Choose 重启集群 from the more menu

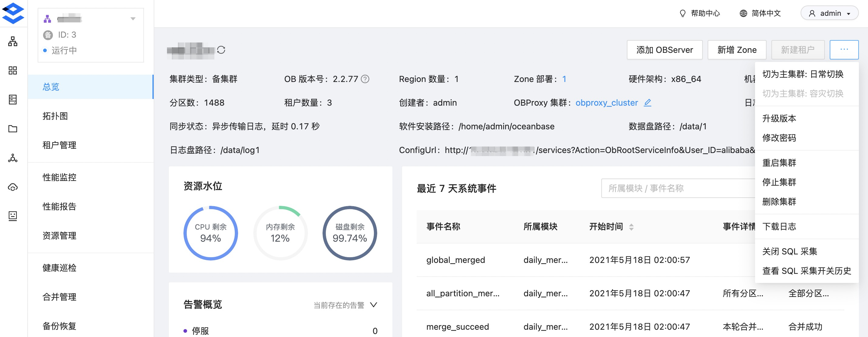(779, 163)
